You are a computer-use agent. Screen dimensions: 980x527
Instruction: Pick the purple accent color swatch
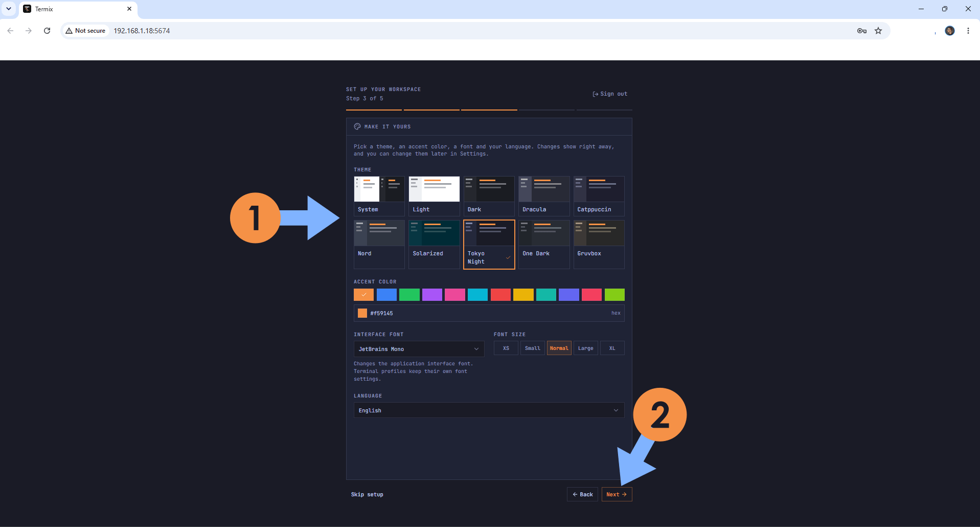[432, 295]
